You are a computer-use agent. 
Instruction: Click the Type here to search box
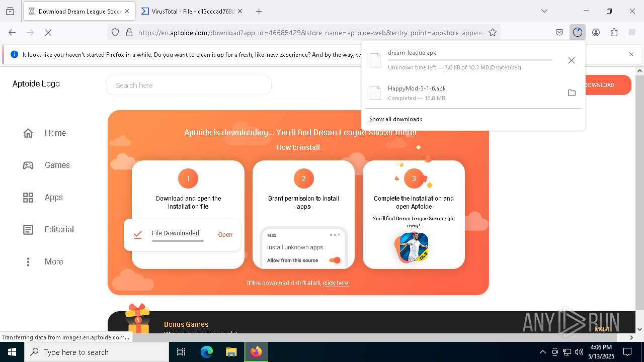(97, 352)
